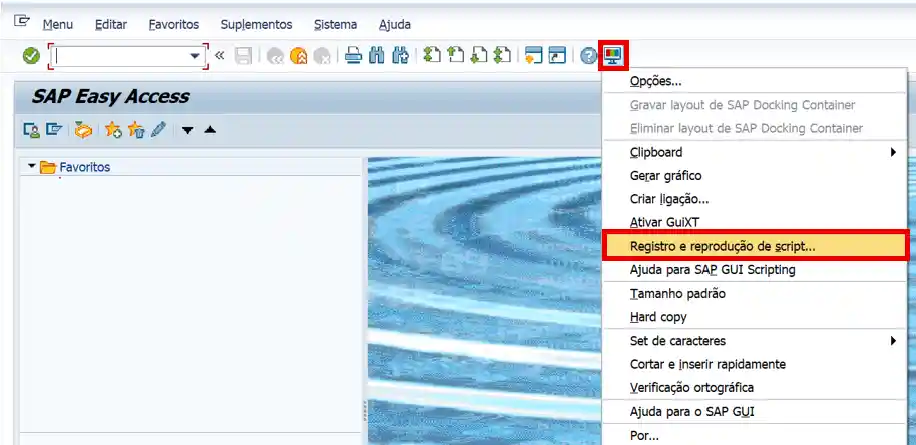Open the Menu menu
The width and height of the screenshot is (916, 445).
[x=58, y=25]
